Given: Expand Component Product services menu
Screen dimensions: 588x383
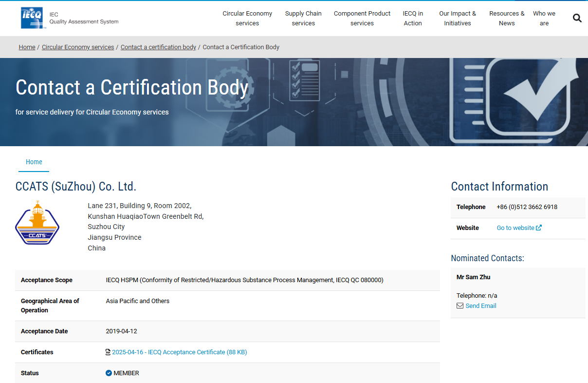Looking at the screenshot, I should pyautogui.click(x=362, y=18).
